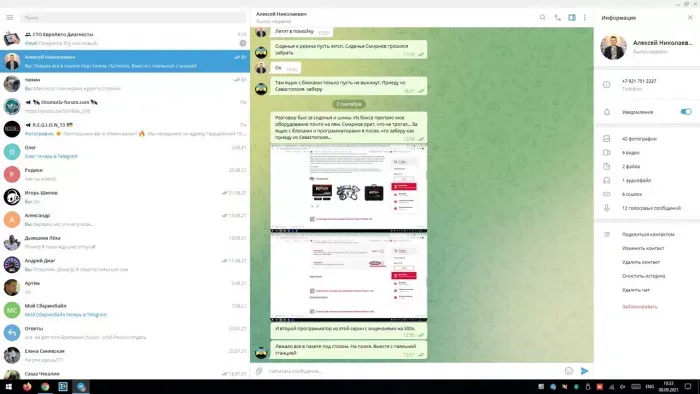This screenshot has height=394, width=700.
Task: Open the emoji picker smiley icon
Action: [568, 371]
